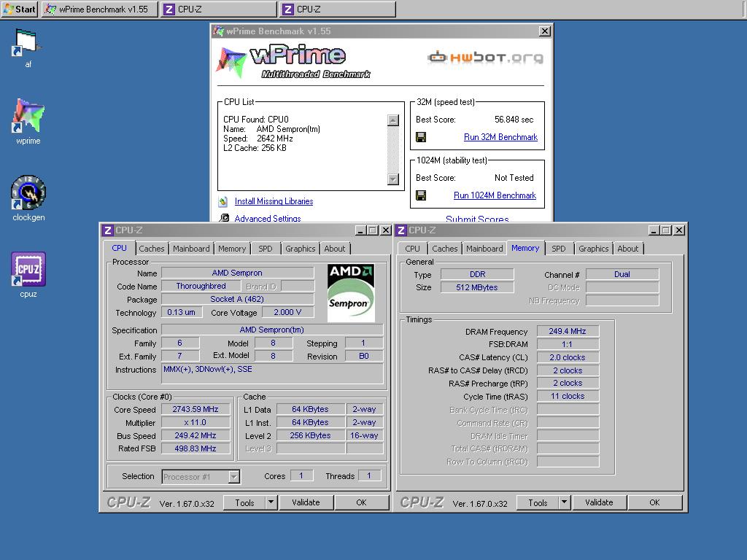Image resolution: width=747 pixels, height=560 pixels.
Task: Open Advanced Settings link in wPrime
Action: tap(268, 218)
